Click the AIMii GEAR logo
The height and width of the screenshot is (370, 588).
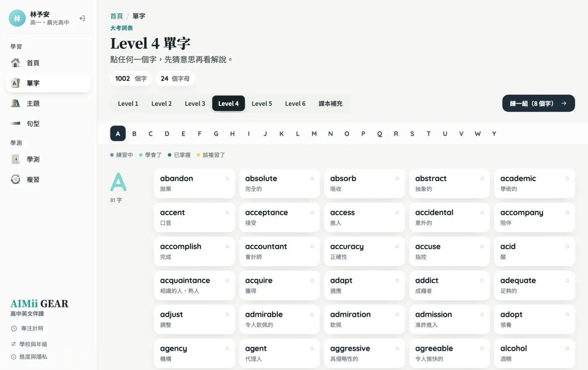[x=39, y=304]
